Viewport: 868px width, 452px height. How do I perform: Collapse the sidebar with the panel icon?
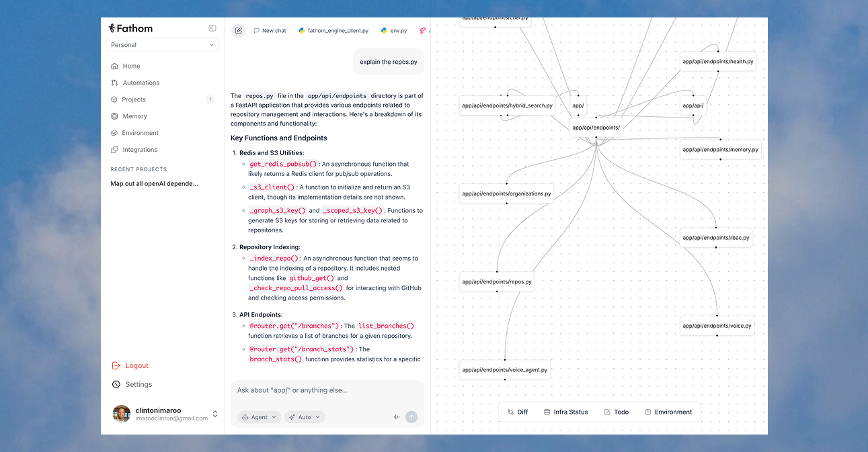(212, 28)
